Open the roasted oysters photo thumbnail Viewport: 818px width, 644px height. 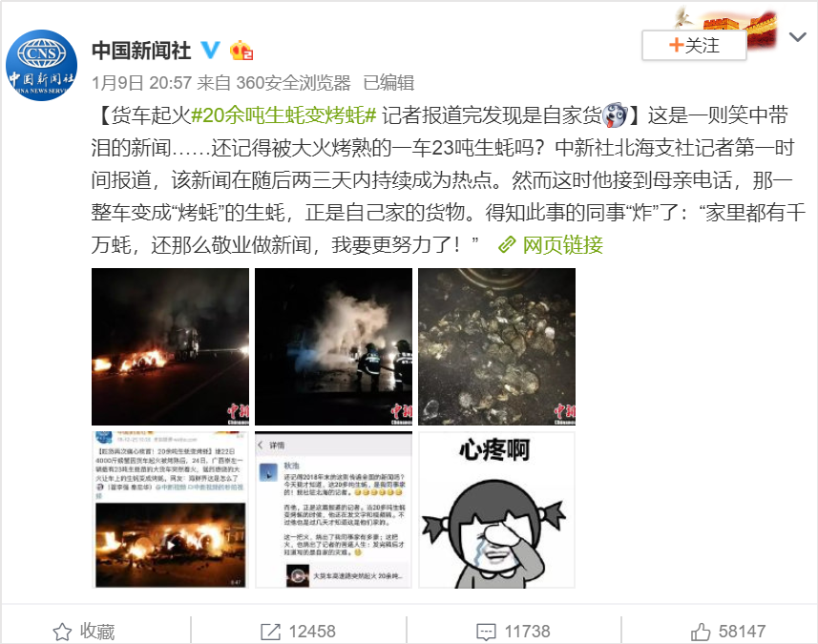coord(496,346)
